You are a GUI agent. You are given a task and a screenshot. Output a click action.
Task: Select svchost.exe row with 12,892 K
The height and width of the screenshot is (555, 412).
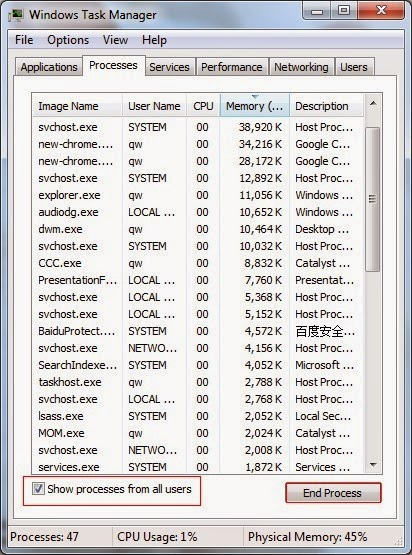coord(198,178)
